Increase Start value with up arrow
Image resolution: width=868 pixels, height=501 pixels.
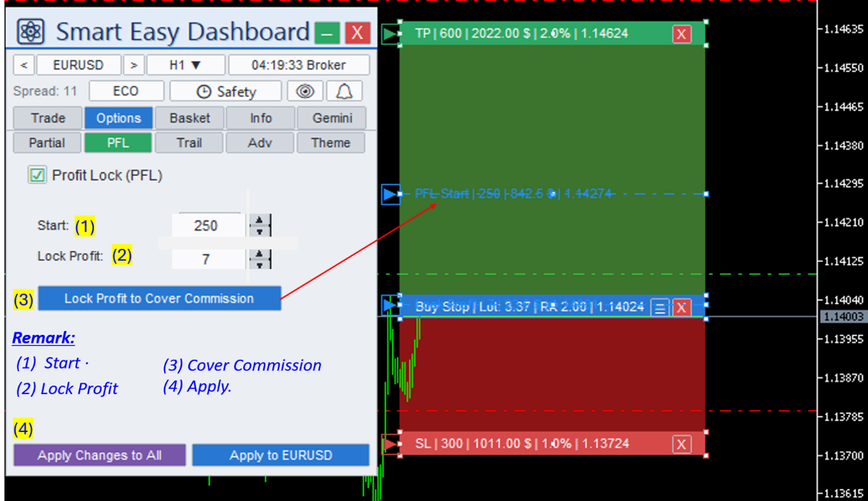260,220
